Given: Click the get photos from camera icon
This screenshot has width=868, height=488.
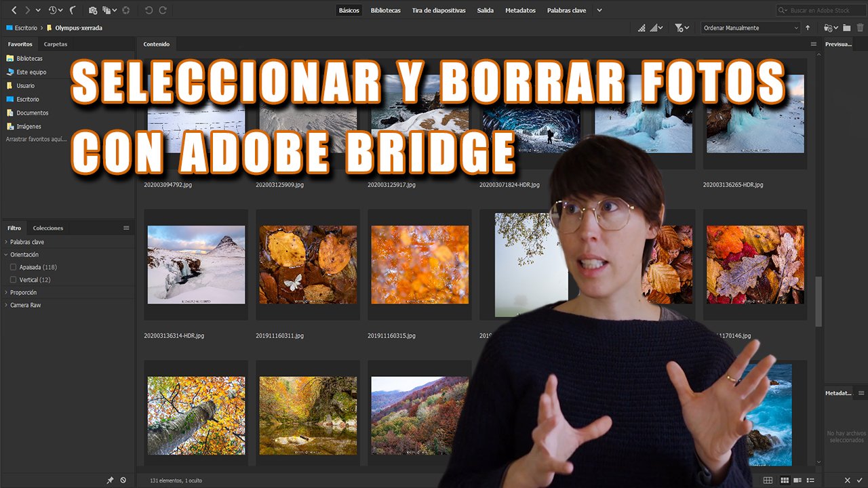Looking at the screenshot, I should tap(92, 10).
